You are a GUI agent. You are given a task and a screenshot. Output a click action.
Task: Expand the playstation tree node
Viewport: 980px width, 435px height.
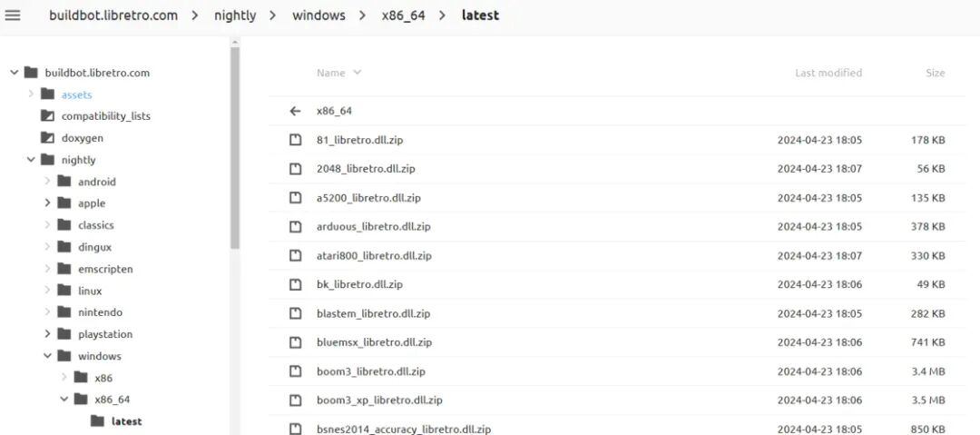pos(47,333)
